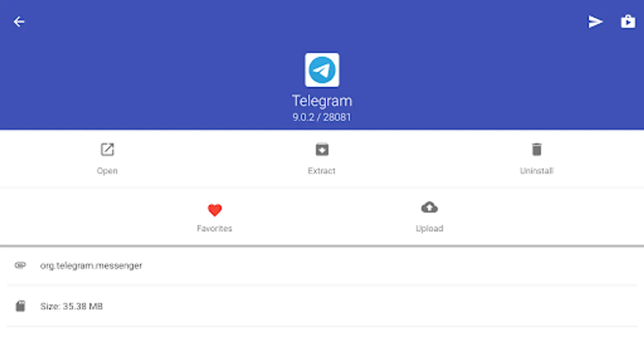644x362 pixels.
Task: Open Play Store bag icon
Action: coord(628,21)
